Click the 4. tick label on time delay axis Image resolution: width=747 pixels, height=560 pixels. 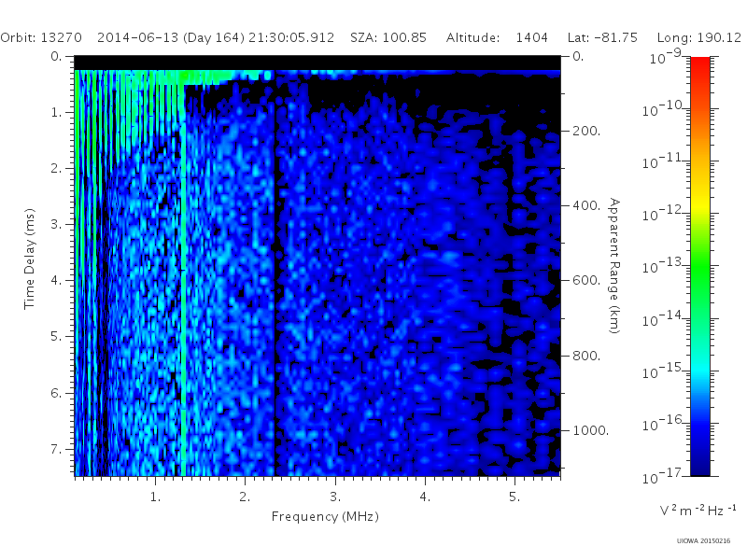[x=56, y=280]
